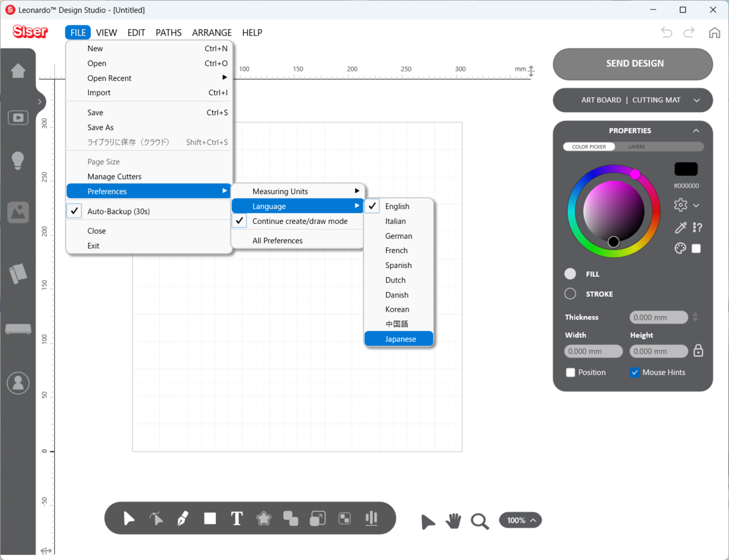Select the Stroke radio option
The width and height of the screenshot is (729, 560).
[x=570, y=294]
